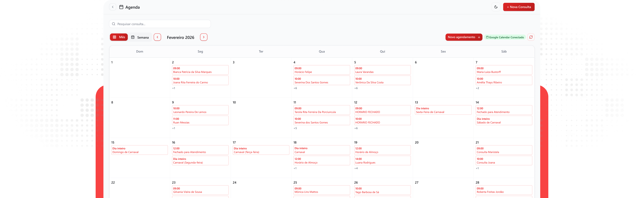Expand the +6 hidden appointments on February 4
Image resolution: width=644 pixels, height=198 pixels.
(x=295, y=88)
